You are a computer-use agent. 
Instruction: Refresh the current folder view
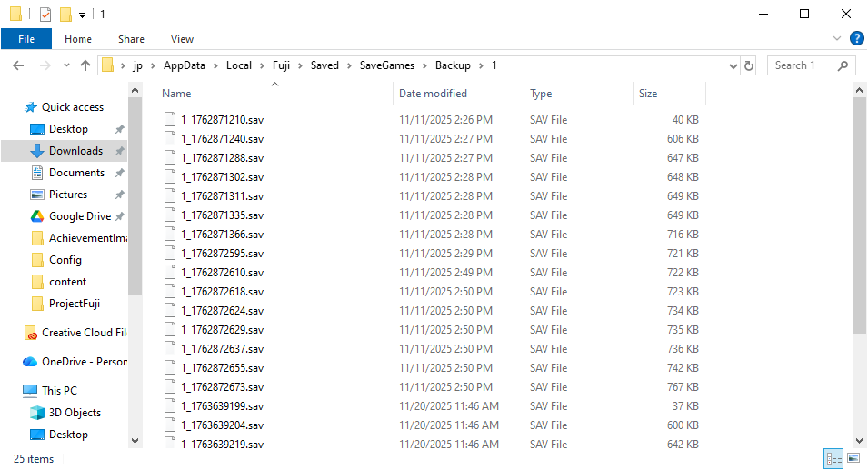(749, 65)
